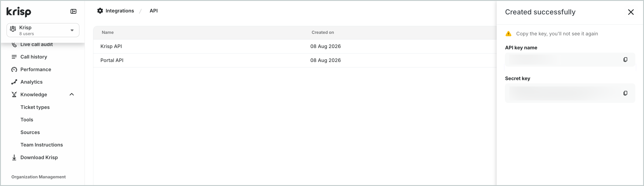
Task: Click the Call history list icon
Action: pyautogui.click(x=14, y=57)
